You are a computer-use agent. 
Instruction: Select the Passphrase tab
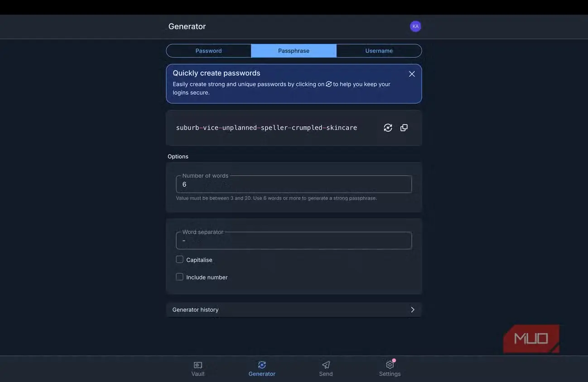click(294, 51)
